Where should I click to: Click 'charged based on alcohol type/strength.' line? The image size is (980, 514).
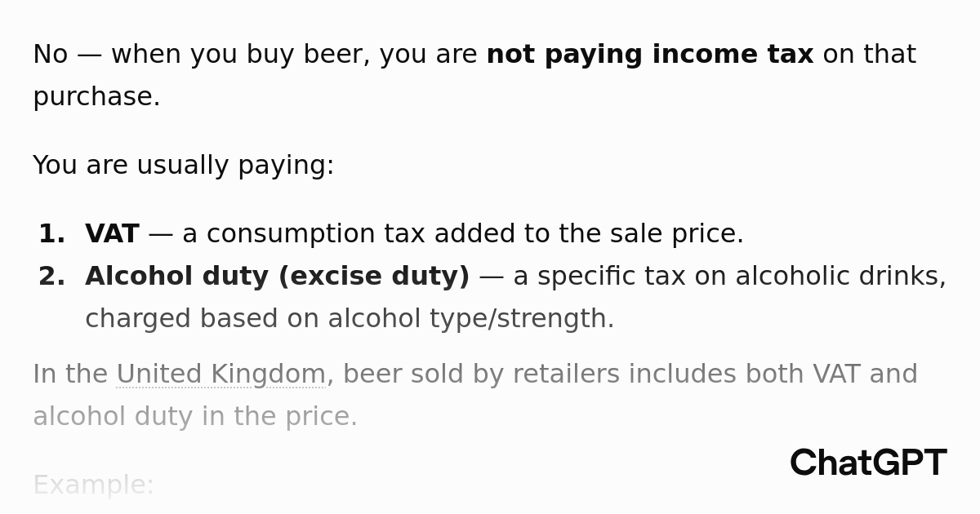[x=350, y=319]
